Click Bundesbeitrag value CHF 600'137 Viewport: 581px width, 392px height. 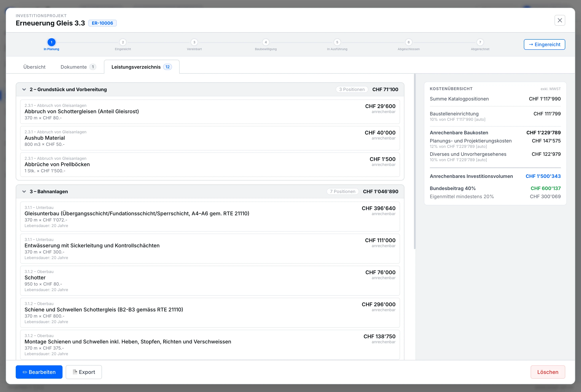click(x=546, y=188)
